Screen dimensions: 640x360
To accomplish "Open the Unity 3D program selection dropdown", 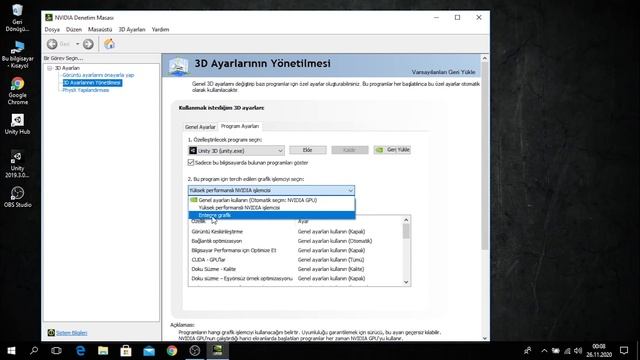I will (236, 151).
